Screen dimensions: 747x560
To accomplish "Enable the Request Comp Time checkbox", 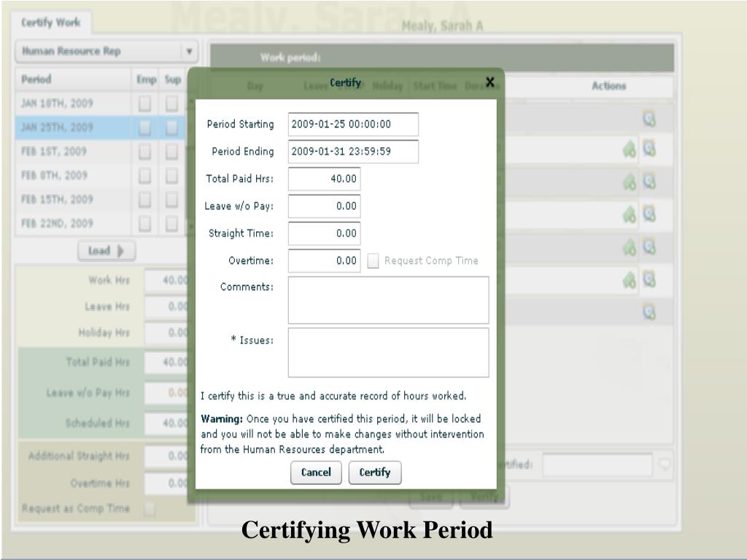I will (373, 261).
